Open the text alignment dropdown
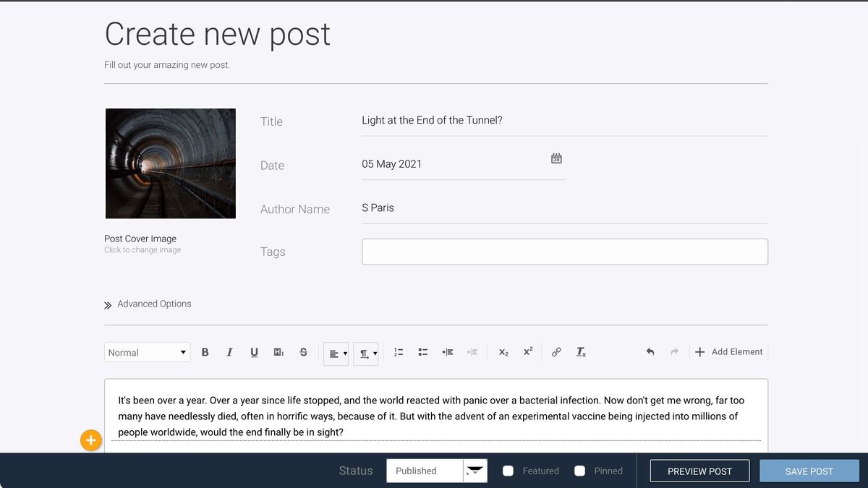This screenshot has height=488, width=868. [x=336, y=354]
